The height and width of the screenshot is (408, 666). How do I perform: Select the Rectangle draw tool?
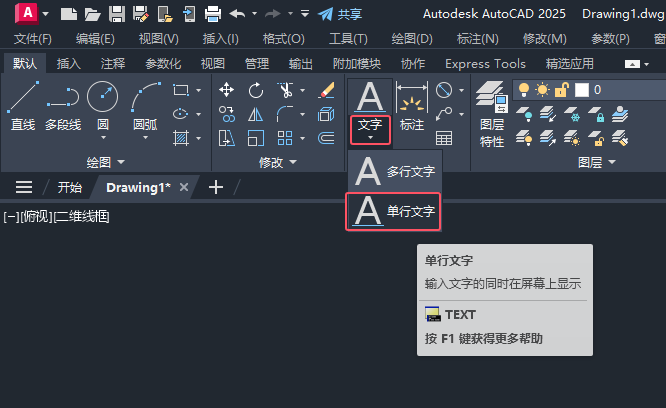pyautogui.click(x=181, y=90)
